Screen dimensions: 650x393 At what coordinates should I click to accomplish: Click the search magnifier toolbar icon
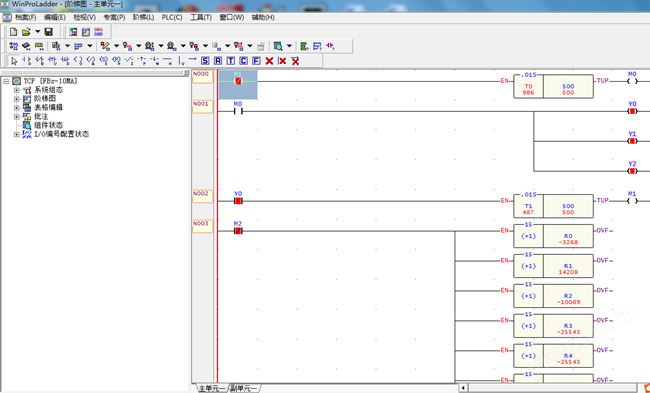pyautogui.click(x=278, y=46)
